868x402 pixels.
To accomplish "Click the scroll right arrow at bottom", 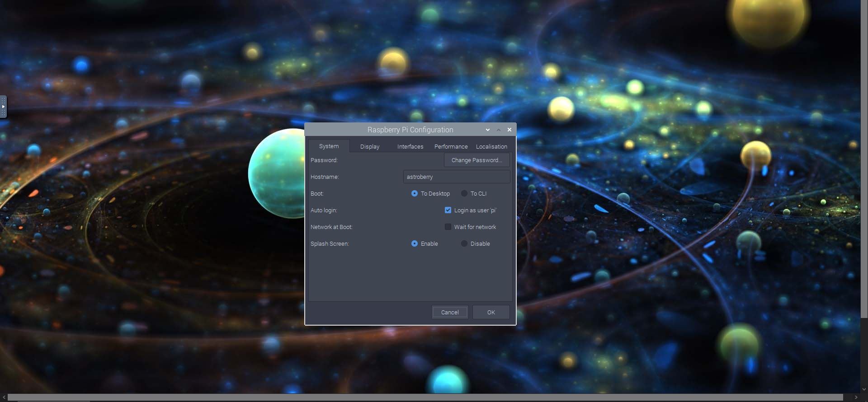I will click(x=856, y=397).
